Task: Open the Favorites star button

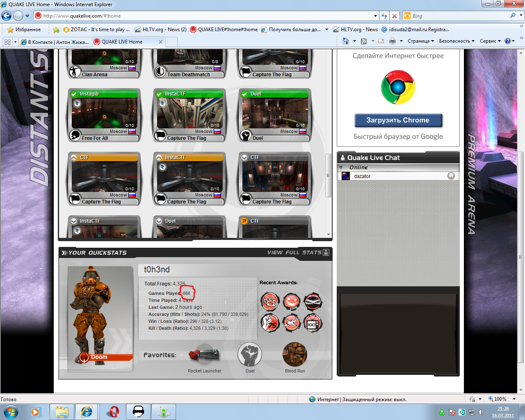Action: click(11, 30)
